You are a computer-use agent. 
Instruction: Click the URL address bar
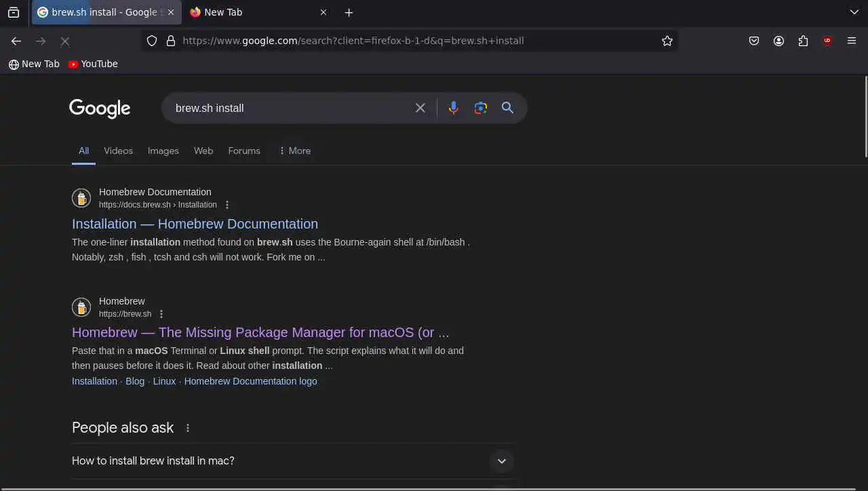[x=410, y=41]
